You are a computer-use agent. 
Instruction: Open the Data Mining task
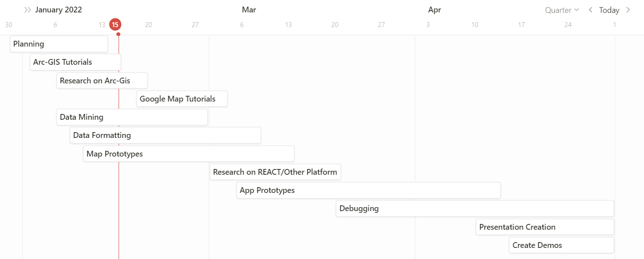(132, 117)
